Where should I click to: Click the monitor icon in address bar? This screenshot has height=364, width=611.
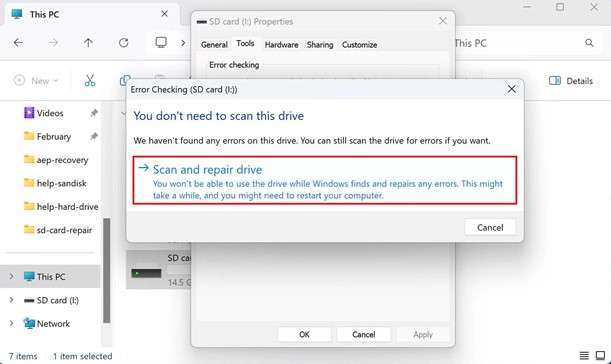pos(161,42)
